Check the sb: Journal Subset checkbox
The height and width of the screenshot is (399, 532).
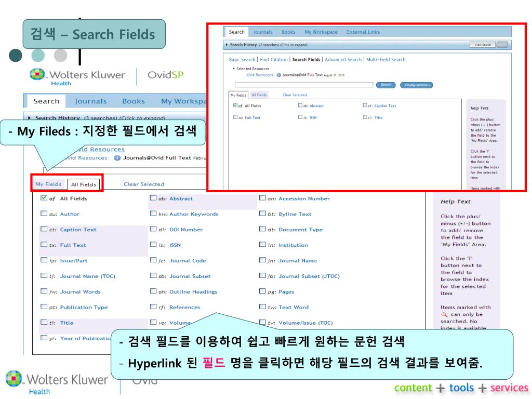pyautogui.click(x=153, y=275)
